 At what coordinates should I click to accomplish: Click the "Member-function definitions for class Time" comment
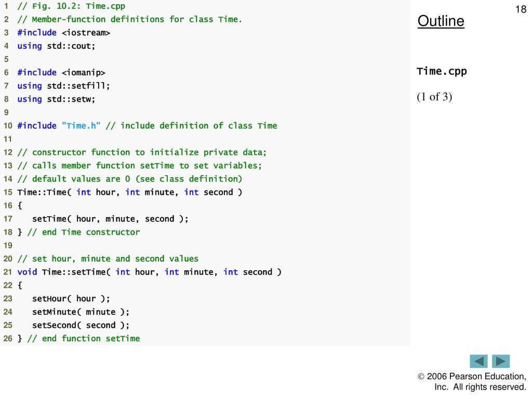137,19
